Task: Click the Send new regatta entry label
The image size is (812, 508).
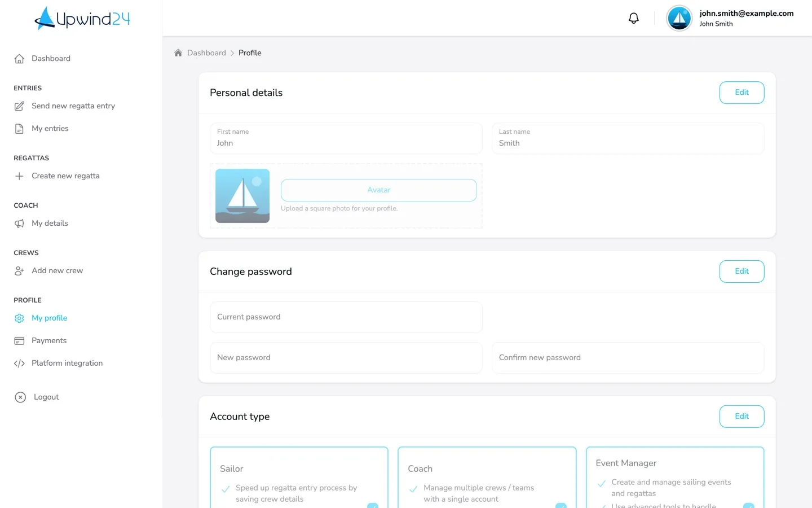Action: point(73,106)
